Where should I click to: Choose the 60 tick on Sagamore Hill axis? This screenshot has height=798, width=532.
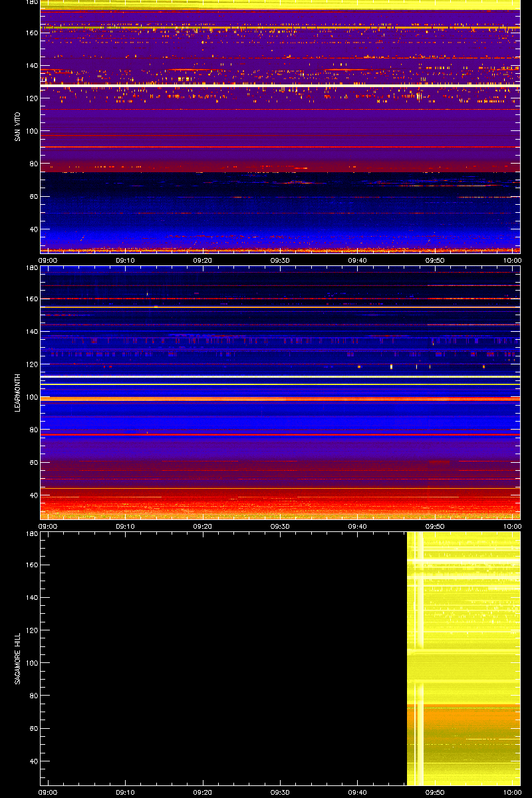point(33,729)
